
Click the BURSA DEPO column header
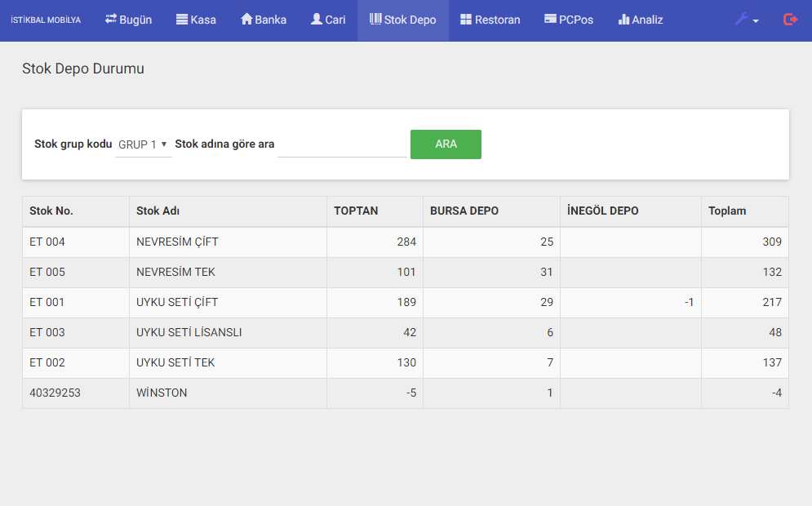coord(464,211)
